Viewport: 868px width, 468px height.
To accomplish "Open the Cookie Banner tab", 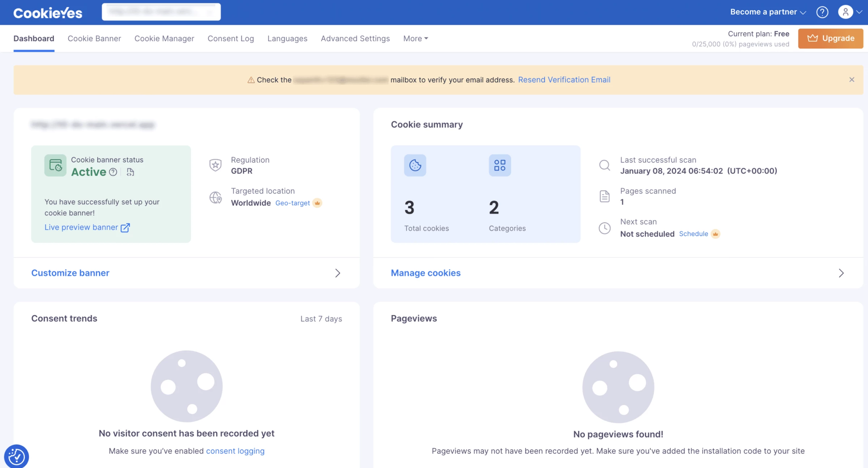I will click(x=94, y=38).
